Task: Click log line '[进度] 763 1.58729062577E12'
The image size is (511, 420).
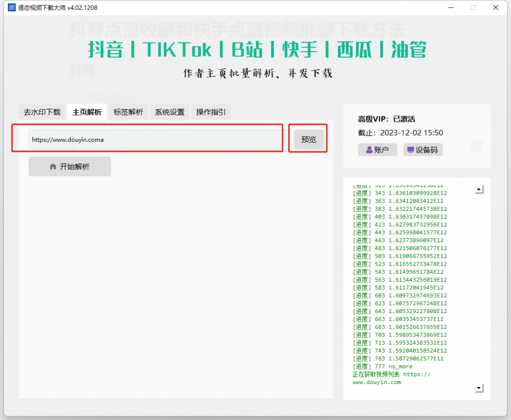Action: coord(398,359)
